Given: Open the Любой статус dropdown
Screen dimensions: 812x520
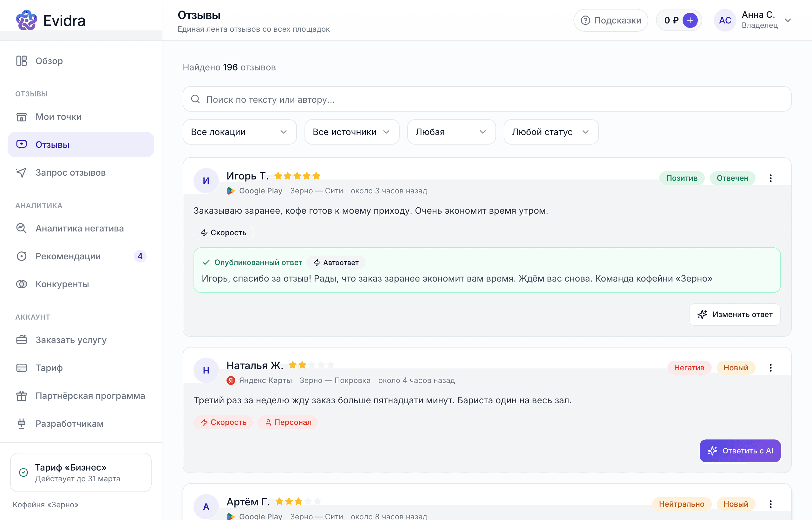Looking at the screenshot, I should tap(551, 132).
